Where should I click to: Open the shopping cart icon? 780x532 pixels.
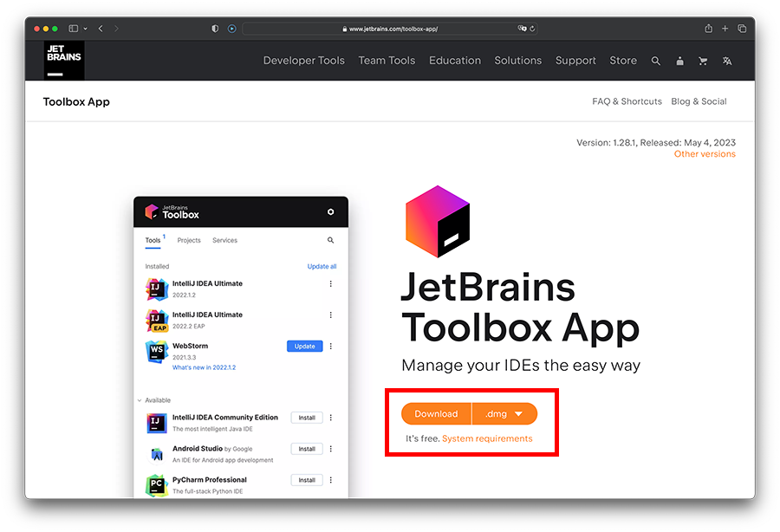703,61
